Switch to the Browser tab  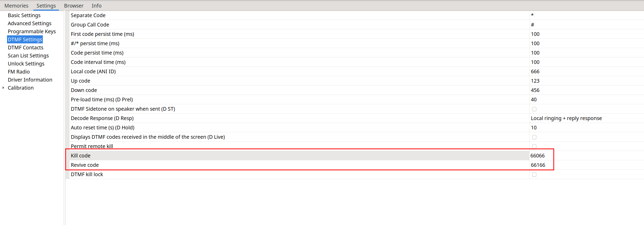(74, 6)
